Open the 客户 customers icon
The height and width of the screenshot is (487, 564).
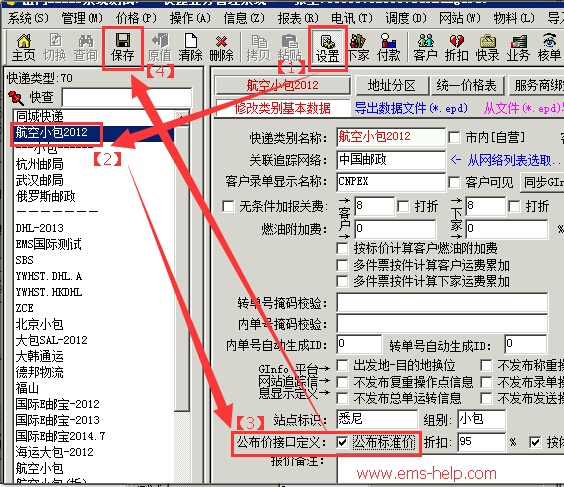click(x=425, y=48)
